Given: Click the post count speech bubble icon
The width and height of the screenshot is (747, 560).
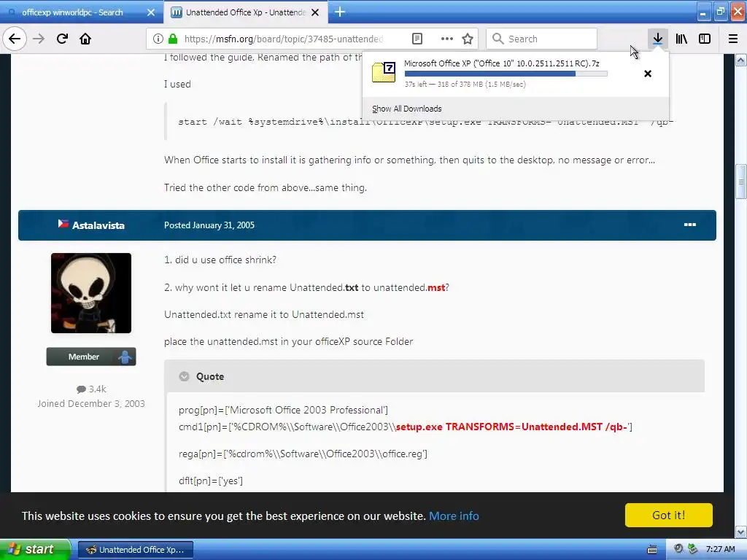Looking at the screenshot, I should tap(81, 389).
